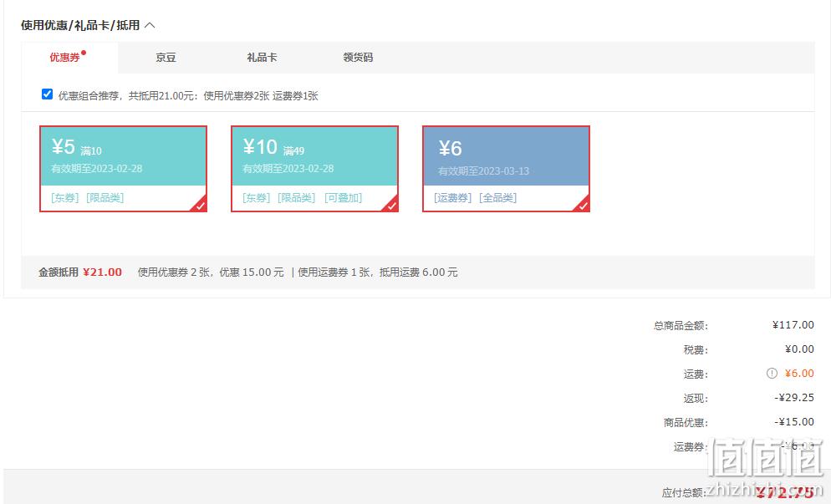Click the info icon beside 运费 ¥6.00

point(772,373)
